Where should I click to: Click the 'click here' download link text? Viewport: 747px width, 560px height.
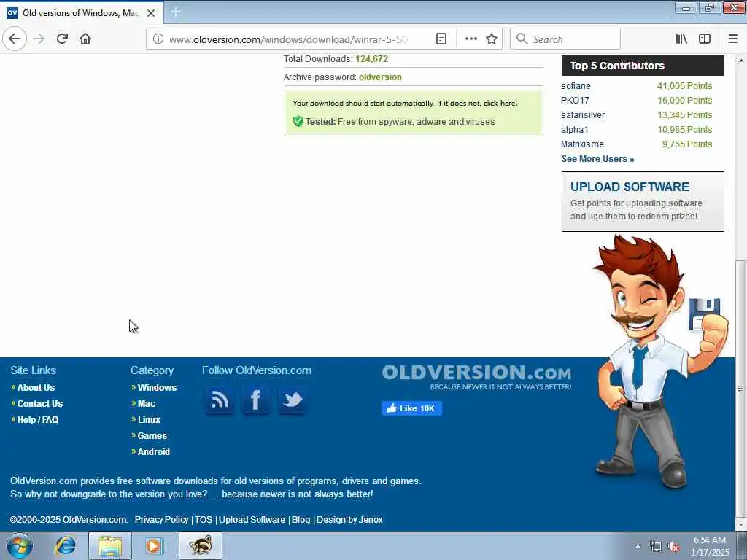pyautogui.click(x=500, y=104)
